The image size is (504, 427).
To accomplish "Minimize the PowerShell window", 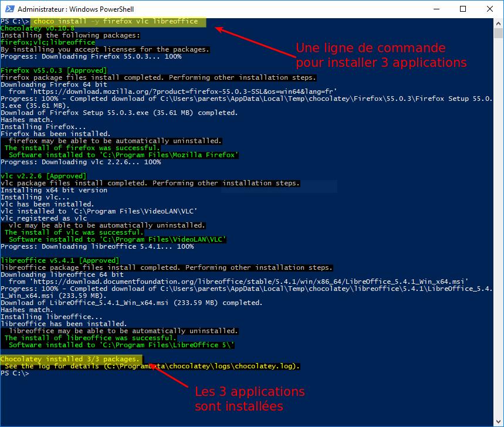I will click(x=437, y=9).
